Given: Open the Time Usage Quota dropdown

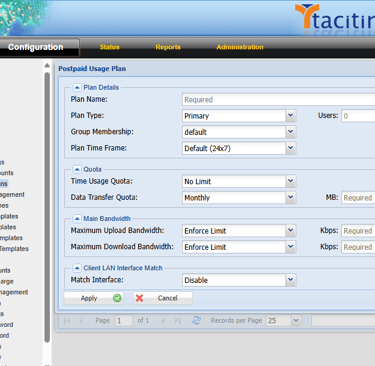Looking at the screenshot, I should point(291,181).
